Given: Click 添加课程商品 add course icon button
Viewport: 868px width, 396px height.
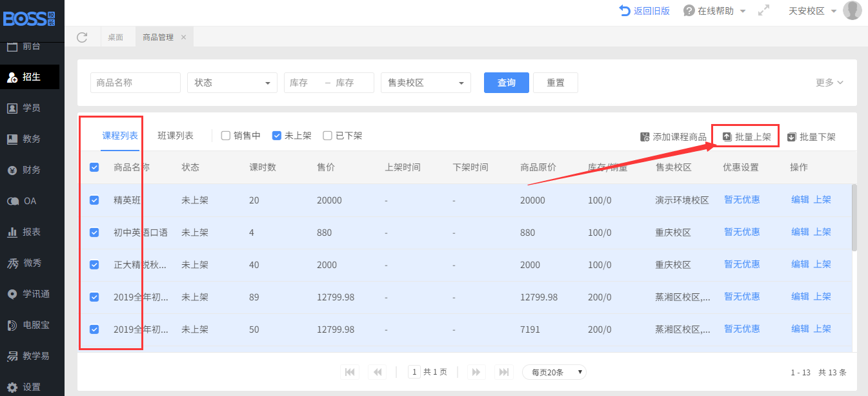Looking at the screenshot, I should [x=673, y=137].
